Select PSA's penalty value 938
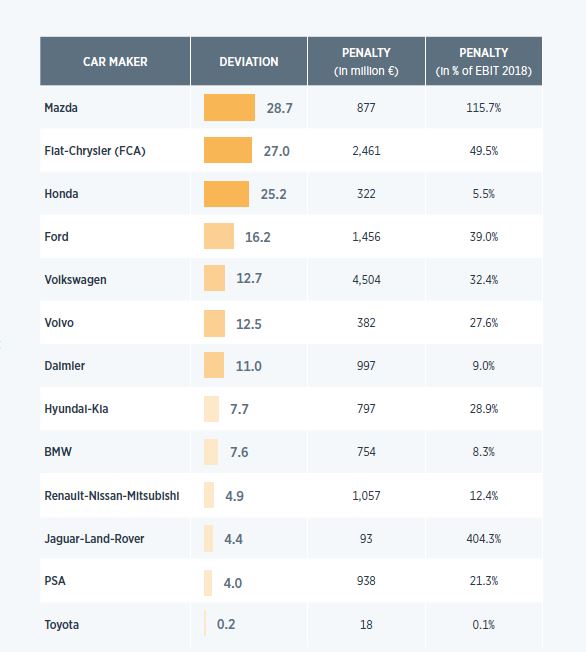Screen dimensions: 586x652 point(366,580)
